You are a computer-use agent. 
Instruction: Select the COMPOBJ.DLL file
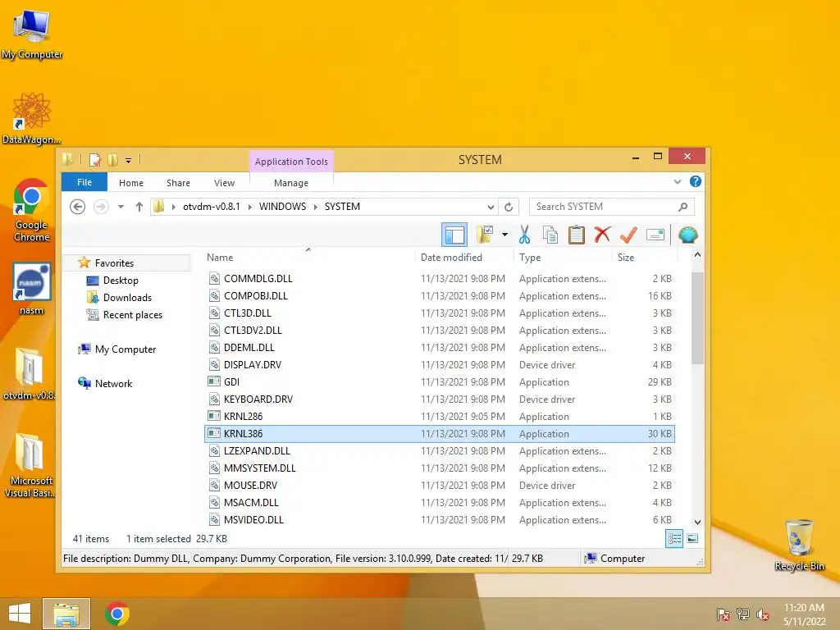pos(440,295)
